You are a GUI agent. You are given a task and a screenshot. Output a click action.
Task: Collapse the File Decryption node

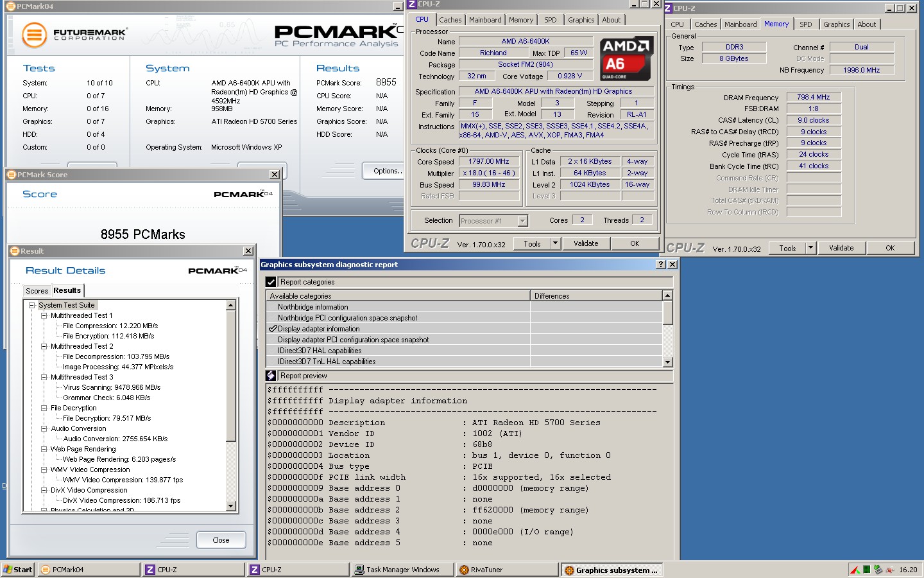(44, 408)
